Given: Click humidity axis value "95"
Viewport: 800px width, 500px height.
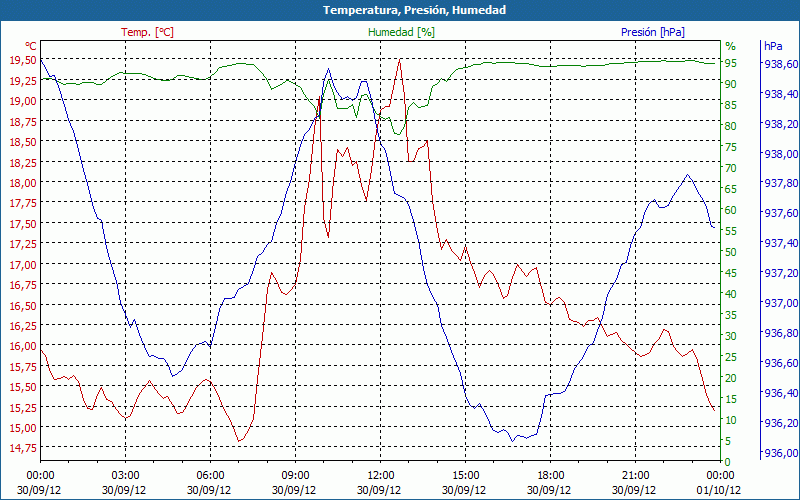Looking at the screenshot, I should click(x=731, y=63).
